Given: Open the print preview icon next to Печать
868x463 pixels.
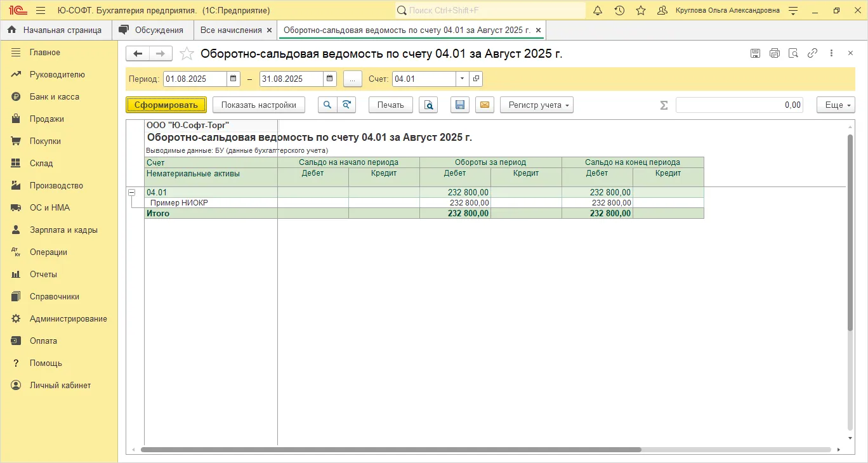Looking at the screenshot, I should [430, 105].
